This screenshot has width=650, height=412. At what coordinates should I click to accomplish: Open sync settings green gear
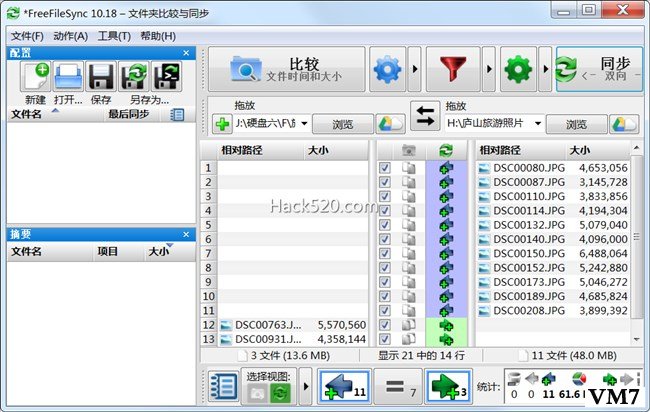pyautogui.click(x=518, y=69)
